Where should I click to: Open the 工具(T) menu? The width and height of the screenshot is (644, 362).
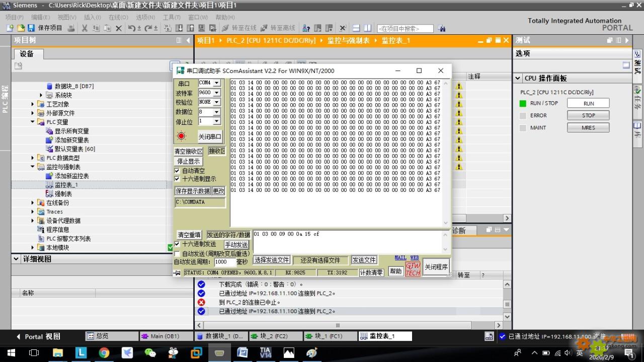172,17
